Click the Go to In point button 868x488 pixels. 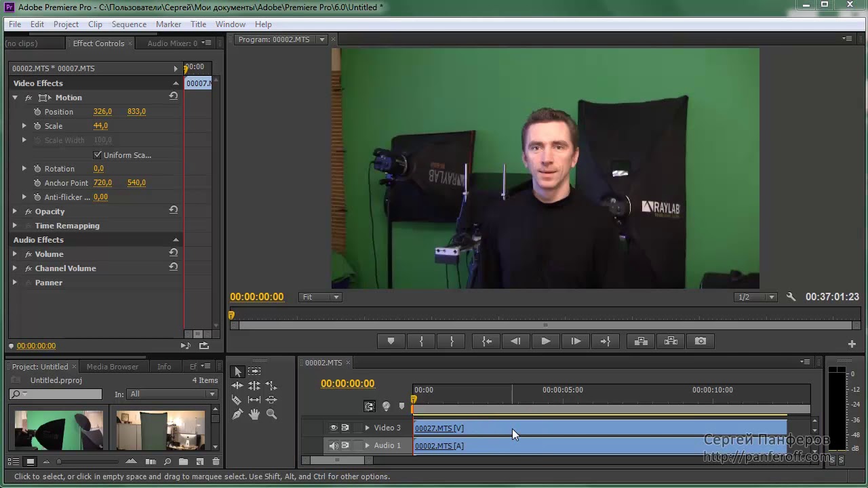[486, 342]
